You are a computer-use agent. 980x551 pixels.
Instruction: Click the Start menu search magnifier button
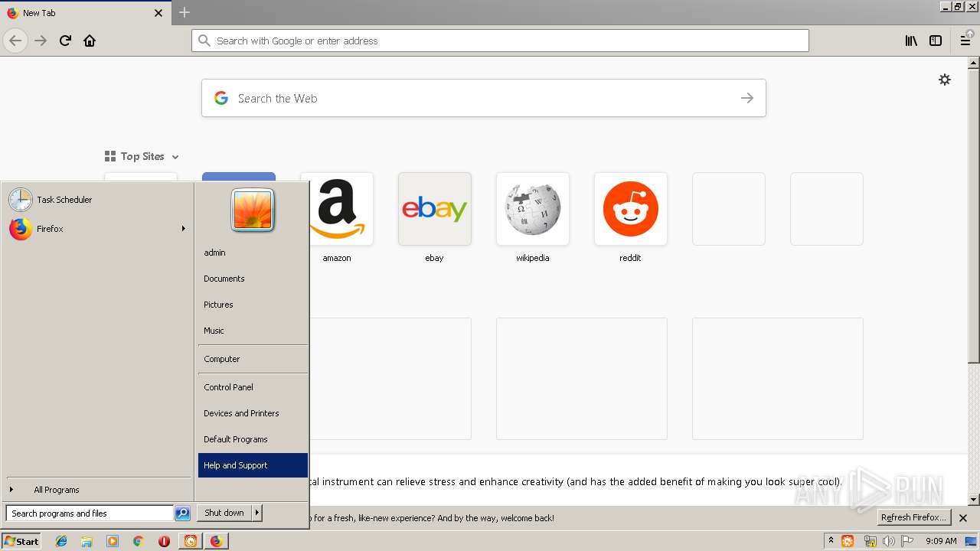point(182,514)
